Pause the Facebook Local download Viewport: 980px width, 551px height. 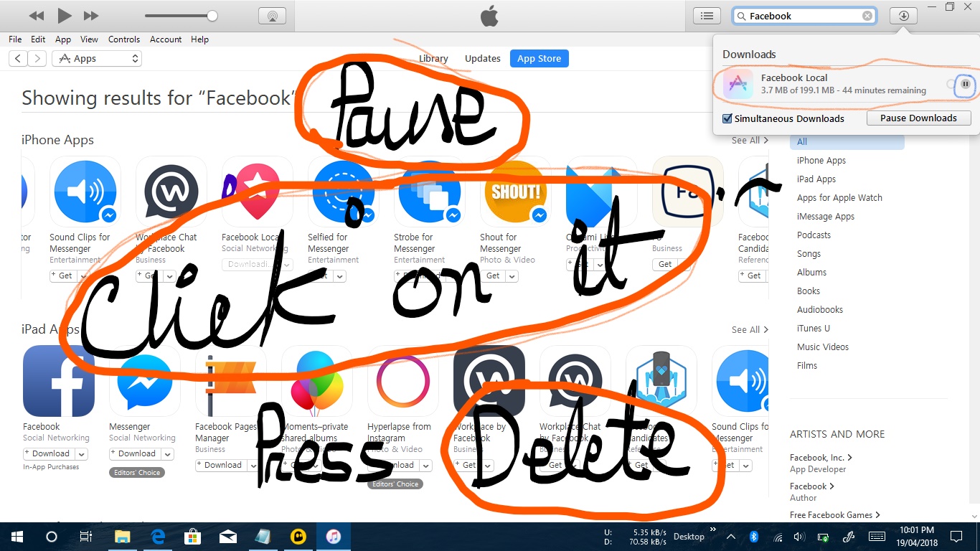point(966,84)
